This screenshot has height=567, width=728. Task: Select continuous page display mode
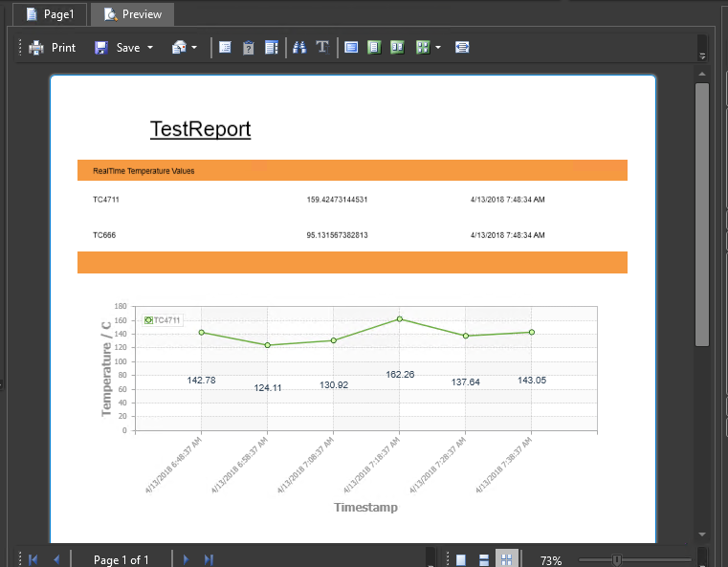484,560
